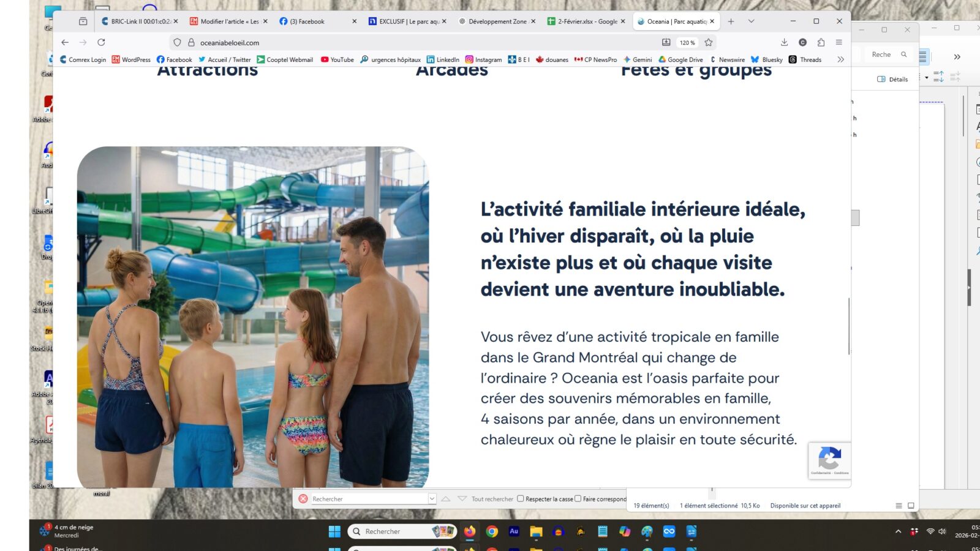Image resolution: width=980 pixels, height=551 pixels.
Task: Click the reCAPTCHA badge
Action: 829,460
